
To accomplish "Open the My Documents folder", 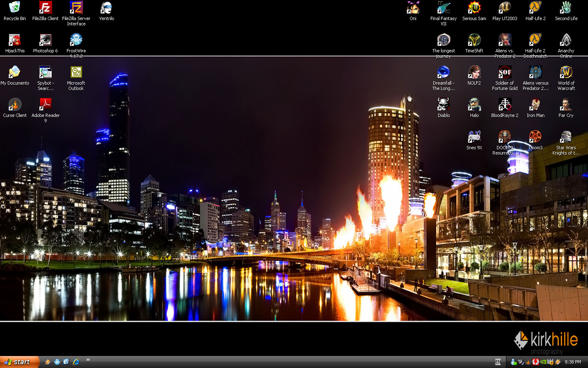I will point(15,73).
